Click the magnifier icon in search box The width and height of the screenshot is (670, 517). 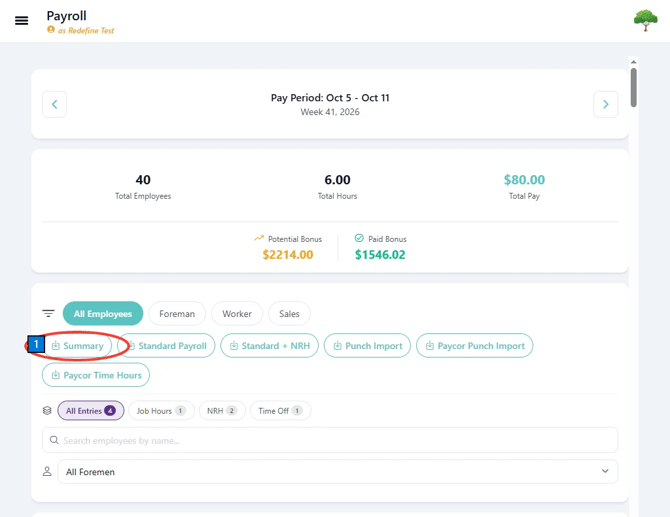[54, 440]
